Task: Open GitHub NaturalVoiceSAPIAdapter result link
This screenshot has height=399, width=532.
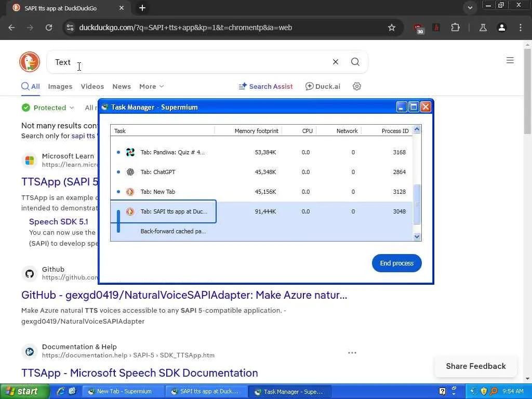Action: coord(184,295)
